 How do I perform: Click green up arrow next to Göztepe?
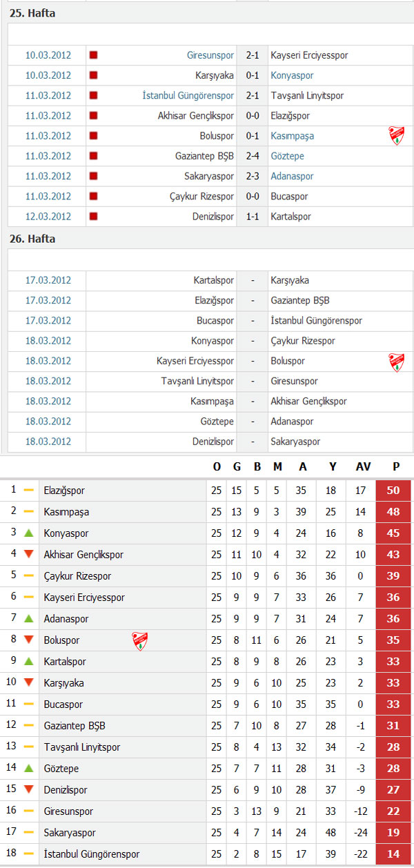click(28, 768)
